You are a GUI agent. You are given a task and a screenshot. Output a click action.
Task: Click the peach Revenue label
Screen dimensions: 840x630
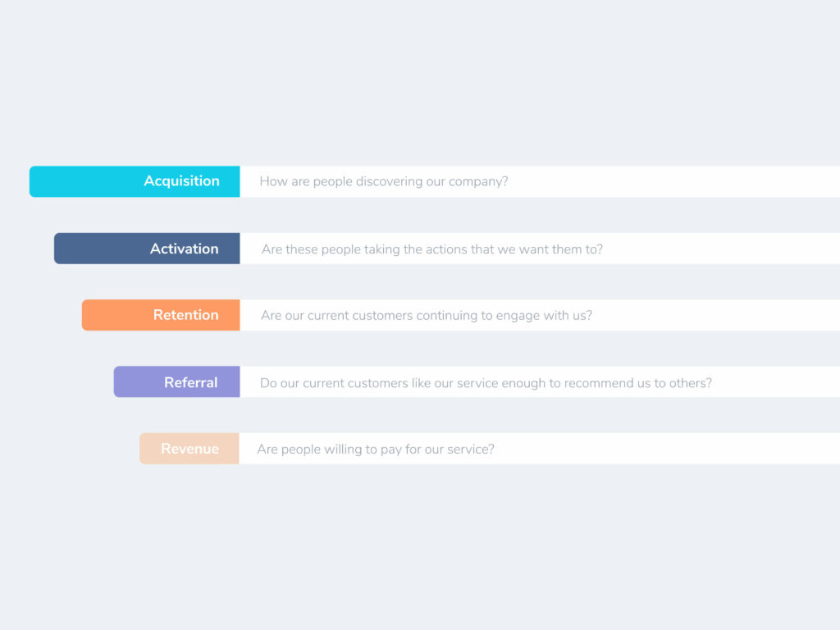point(189,449)
